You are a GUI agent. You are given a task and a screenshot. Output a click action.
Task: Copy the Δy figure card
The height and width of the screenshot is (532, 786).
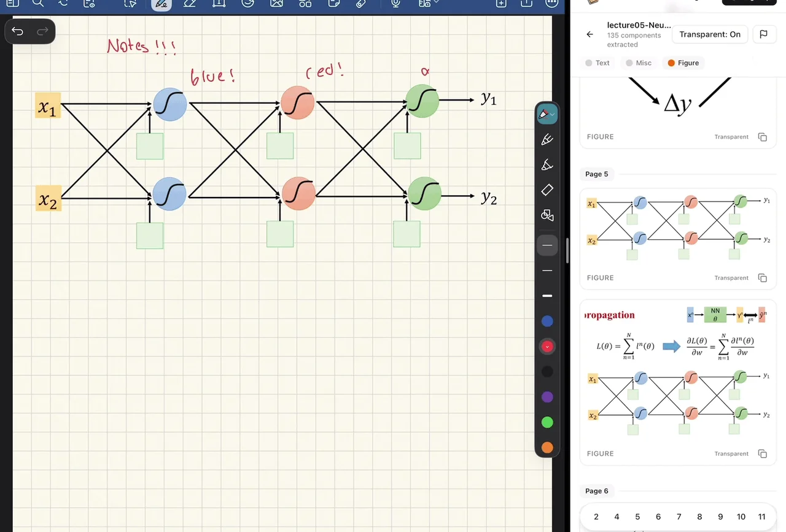pyautogui.click(x=762, y=137)
